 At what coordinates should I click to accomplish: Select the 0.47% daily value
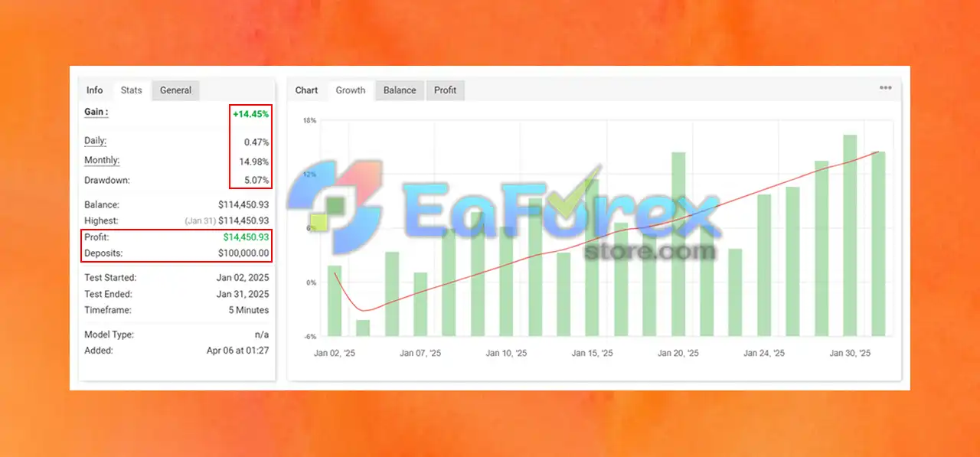[x=256, y=142]
